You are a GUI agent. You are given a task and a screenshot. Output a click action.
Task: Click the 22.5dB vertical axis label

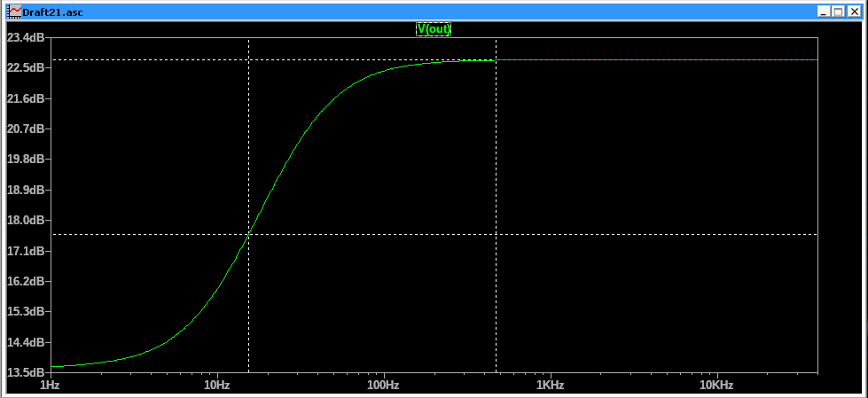click(25, 68)
